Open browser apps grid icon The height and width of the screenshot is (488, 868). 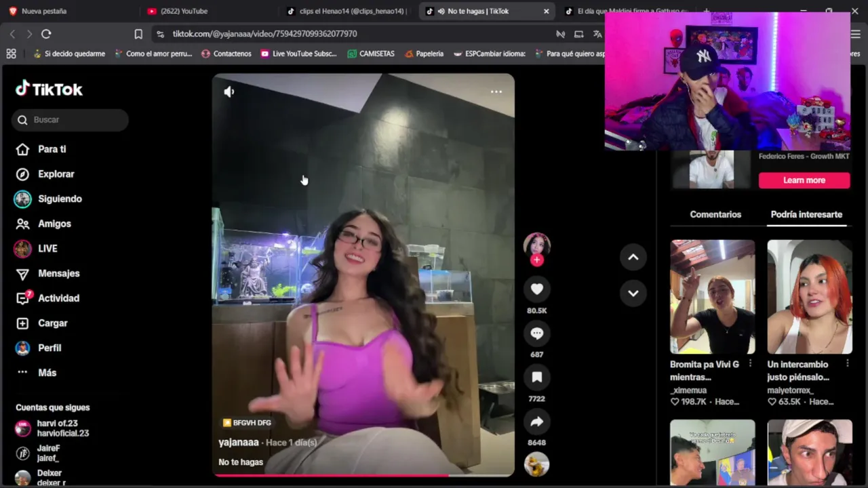[x=11, y=54]
